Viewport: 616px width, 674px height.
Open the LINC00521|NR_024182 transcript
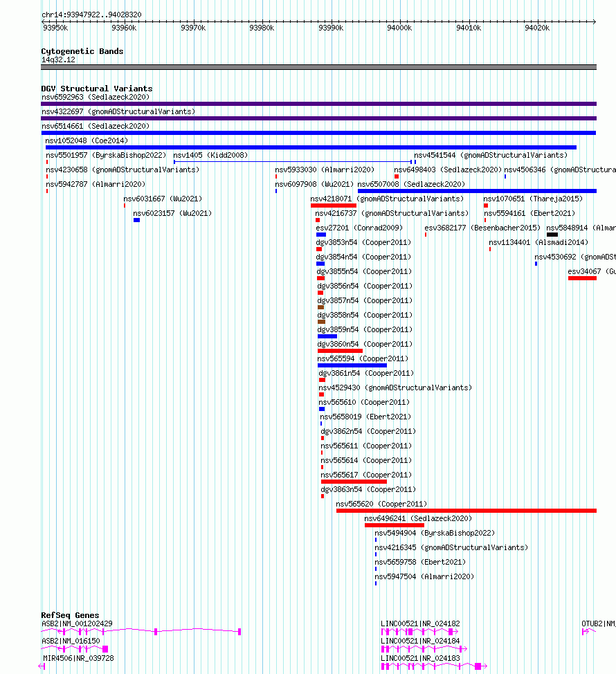coord(420,623)
